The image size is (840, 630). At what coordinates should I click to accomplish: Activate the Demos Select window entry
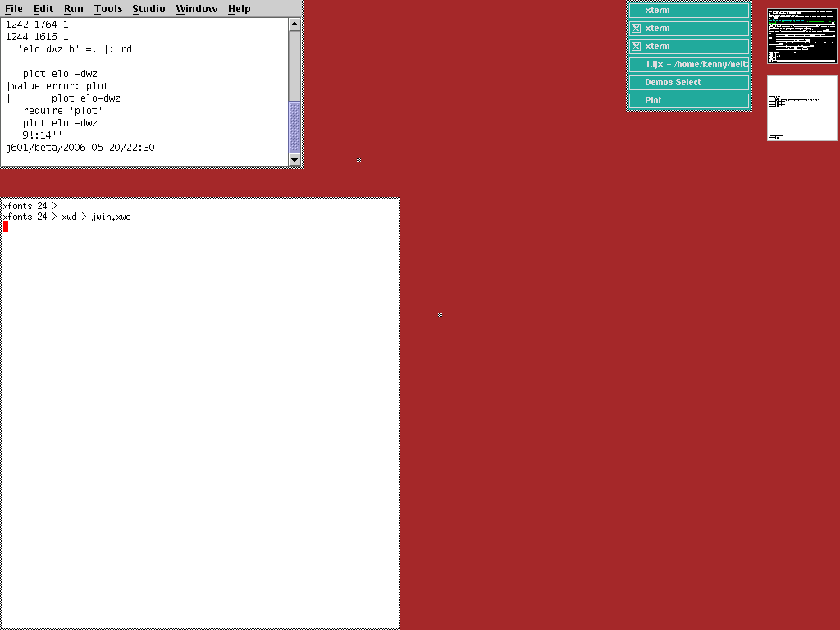pyautogui.click(x=689, y=82)
